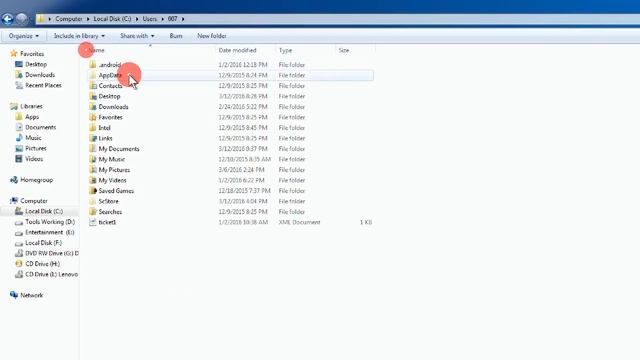Click the Burn toolbar button

(176, 36)
